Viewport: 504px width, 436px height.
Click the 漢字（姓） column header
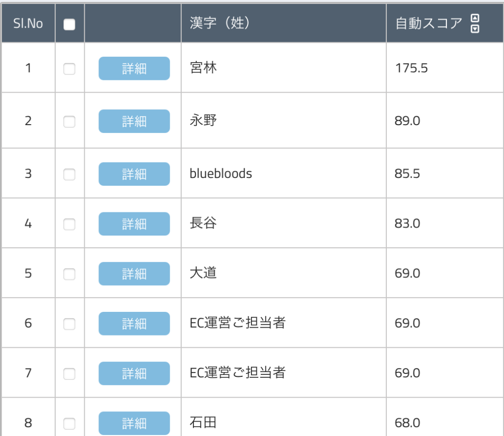tap(220, 23)
